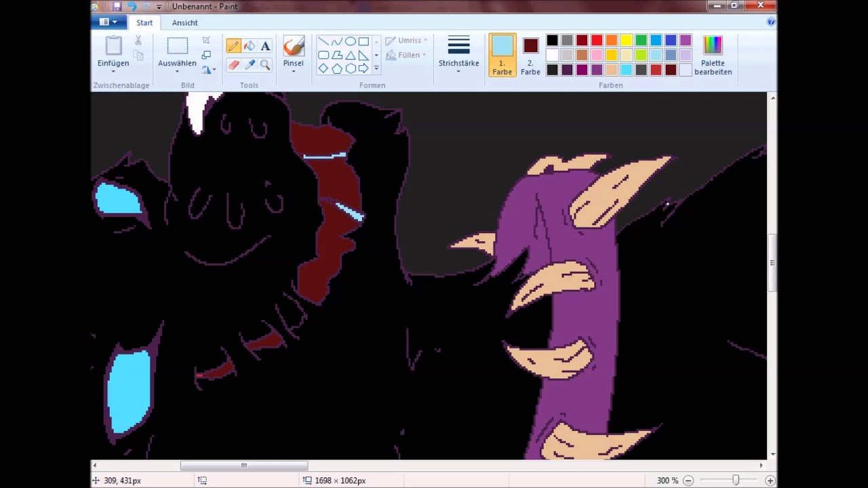Pick the green color swatch
Viewport: 868px width, 488px height.
pos(641,41)
